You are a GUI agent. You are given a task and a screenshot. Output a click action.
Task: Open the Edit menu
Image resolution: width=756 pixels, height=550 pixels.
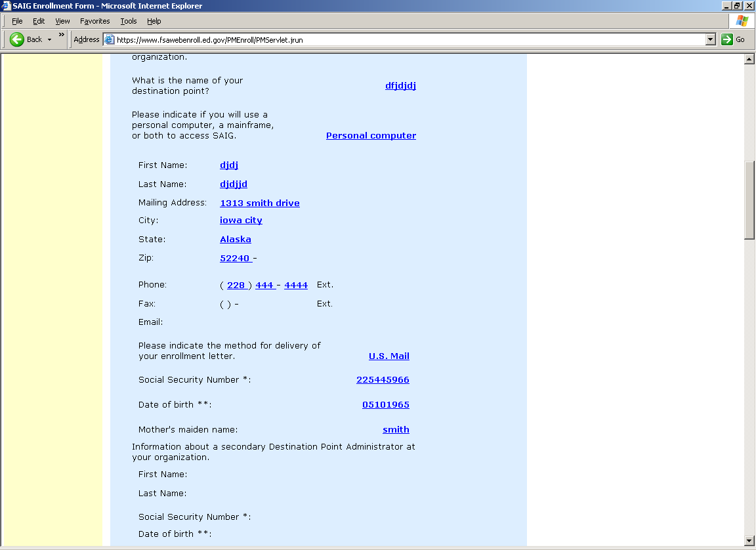coord(39,21)
